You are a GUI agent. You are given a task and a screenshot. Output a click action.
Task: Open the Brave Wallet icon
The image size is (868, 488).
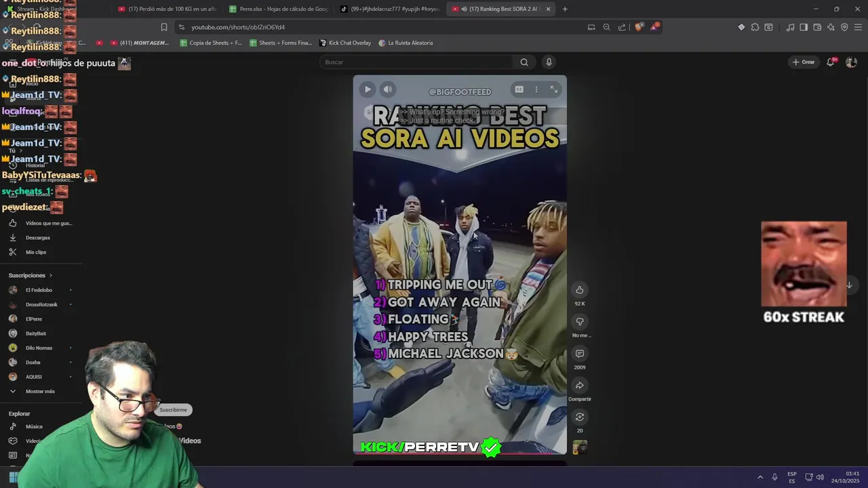coord(817,27)
